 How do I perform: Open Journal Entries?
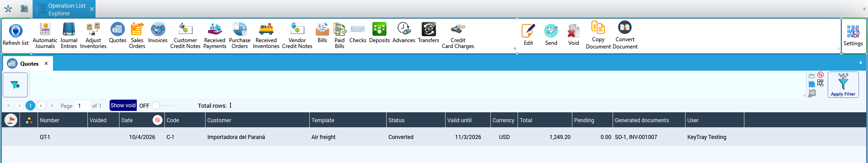coord(69,36)
